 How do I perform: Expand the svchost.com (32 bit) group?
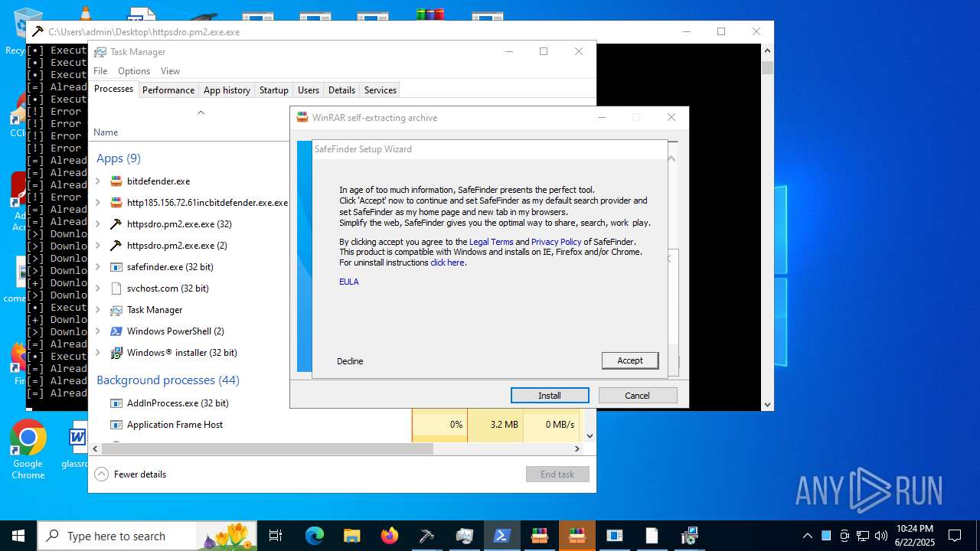pyautogui.click(x=97, y=289)
